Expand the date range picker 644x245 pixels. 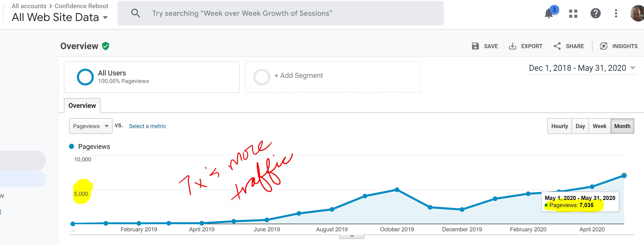click(582, 68)
